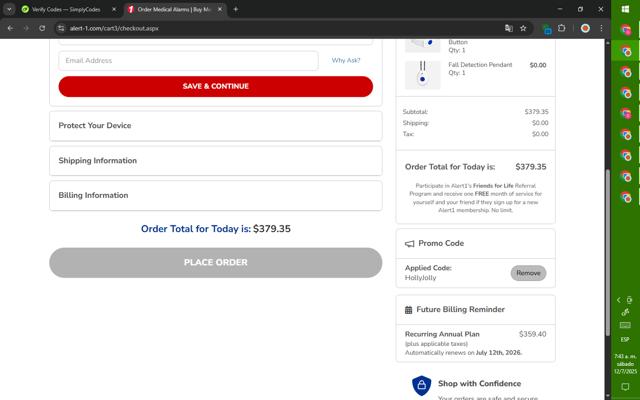The height and width of the screenshot is (400, 640).
Task: Open a new browser tab
Action: (x=236, y=9)
